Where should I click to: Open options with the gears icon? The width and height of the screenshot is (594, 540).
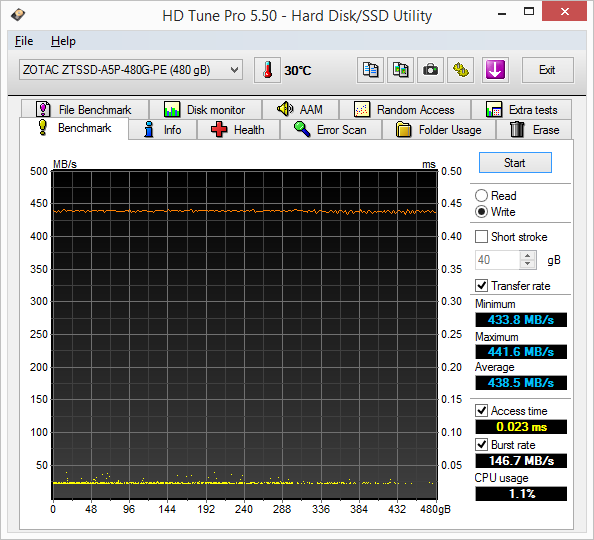point(461,70)
